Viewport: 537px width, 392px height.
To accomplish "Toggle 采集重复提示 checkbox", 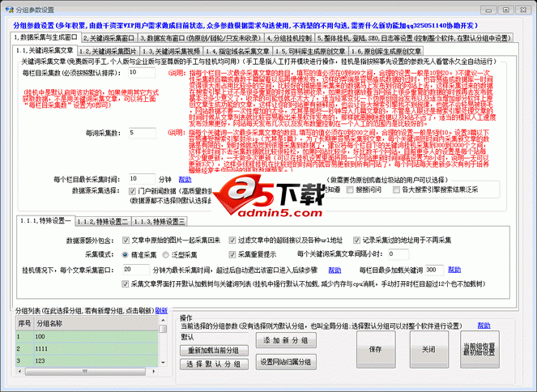I will click(232, 254).
